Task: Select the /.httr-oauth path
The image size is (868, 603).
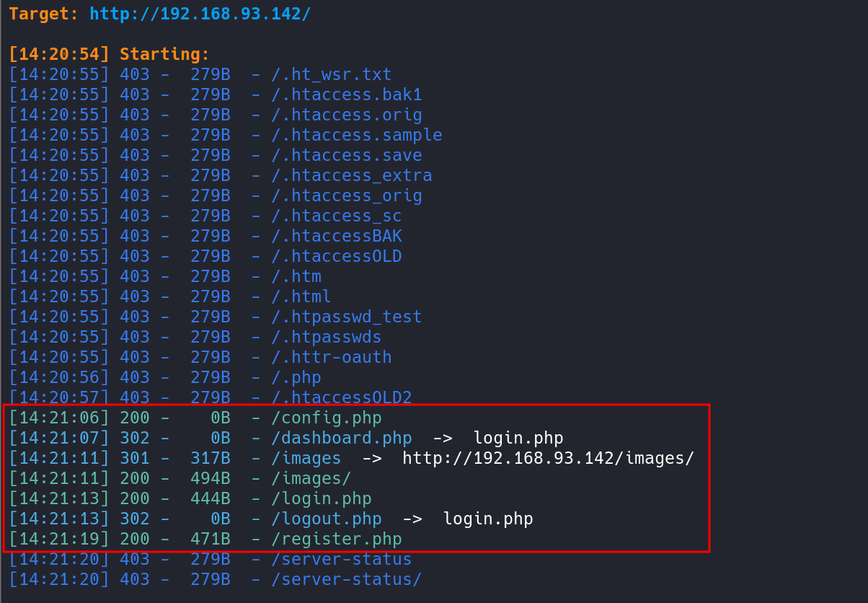Action: pyautogui.click(x=332, y=357)
